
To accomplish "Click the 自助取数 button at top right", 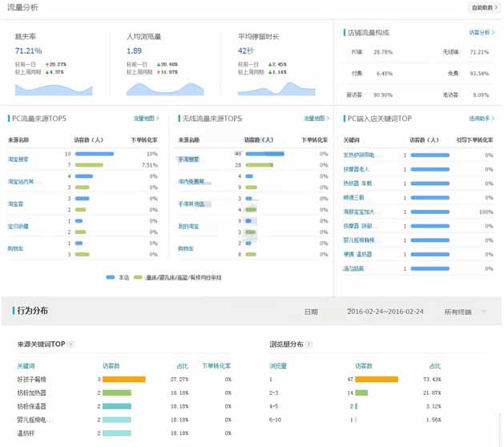I will click(x=483, y=8).
